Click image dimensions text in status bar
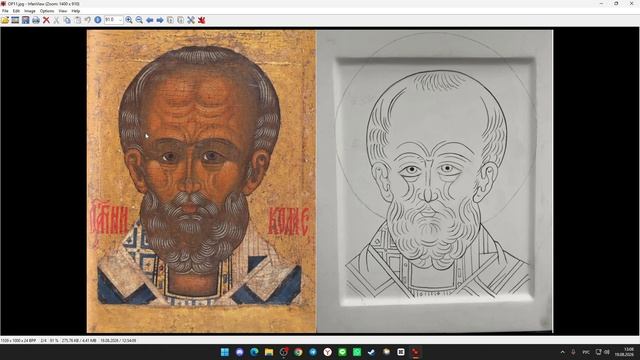Image resolution: width=640 pixels, height=360 pixels. coord(18,340)
